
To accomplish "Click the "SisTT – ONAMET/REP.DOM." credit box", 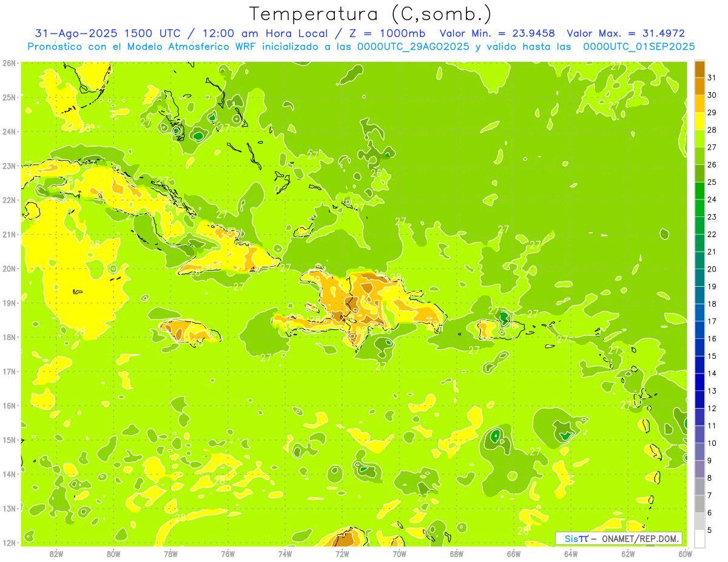I will pos(619,538).
